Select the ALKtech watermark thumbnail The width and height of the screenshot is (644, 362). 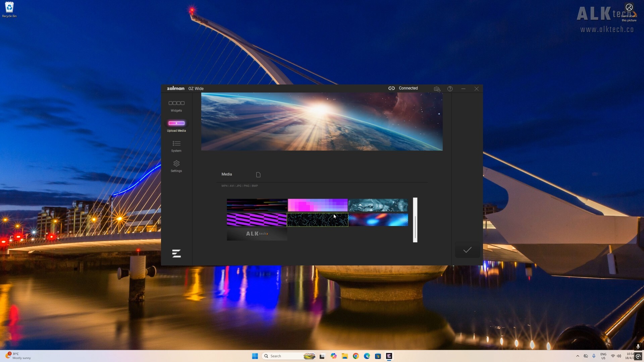(x=257, y=234)
